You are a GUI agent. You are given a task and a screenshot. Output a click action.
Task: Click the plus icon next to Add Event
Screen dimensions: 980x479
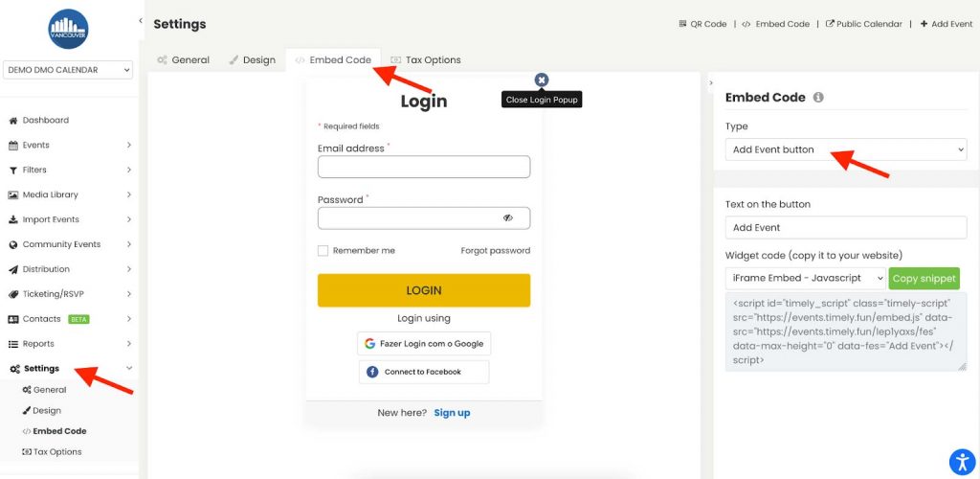coord(924,24)
